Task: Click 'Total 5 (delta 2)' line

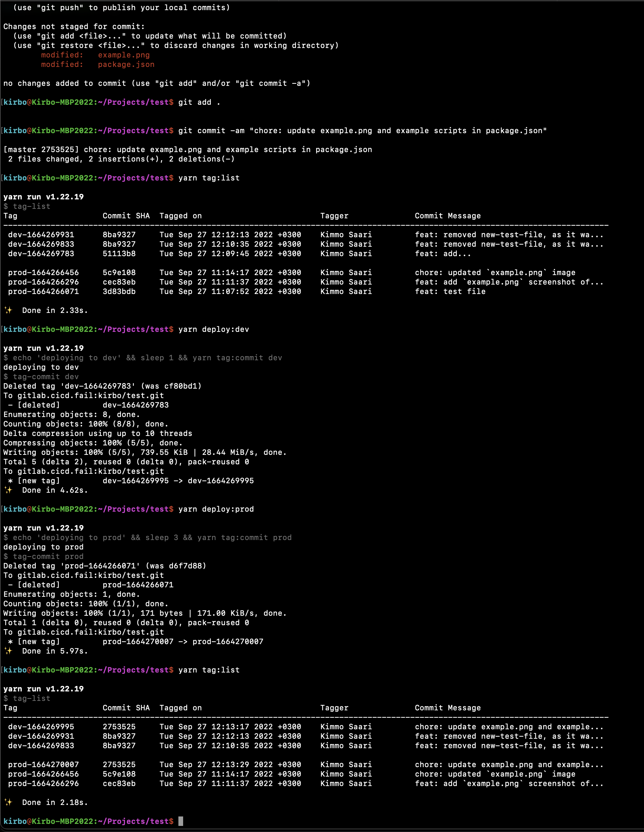Action: (x=126, y=462)
